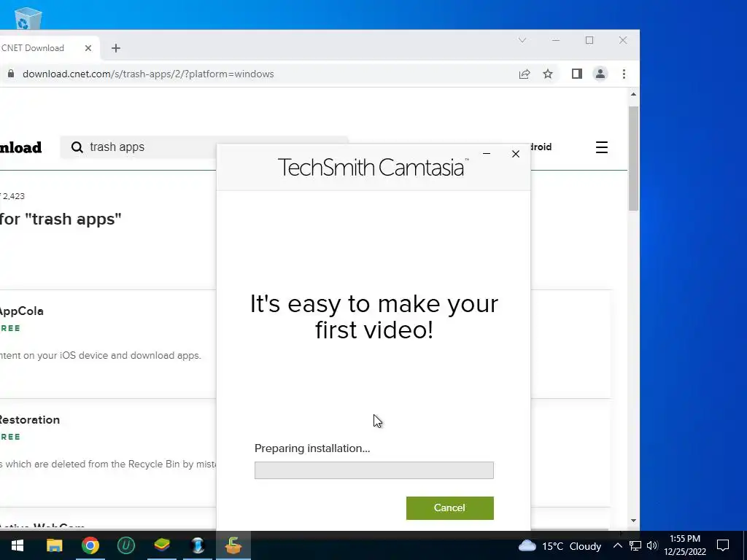Open weather widget showing 15°C Cloudy
Screen dimensions: 747x560
560,545
